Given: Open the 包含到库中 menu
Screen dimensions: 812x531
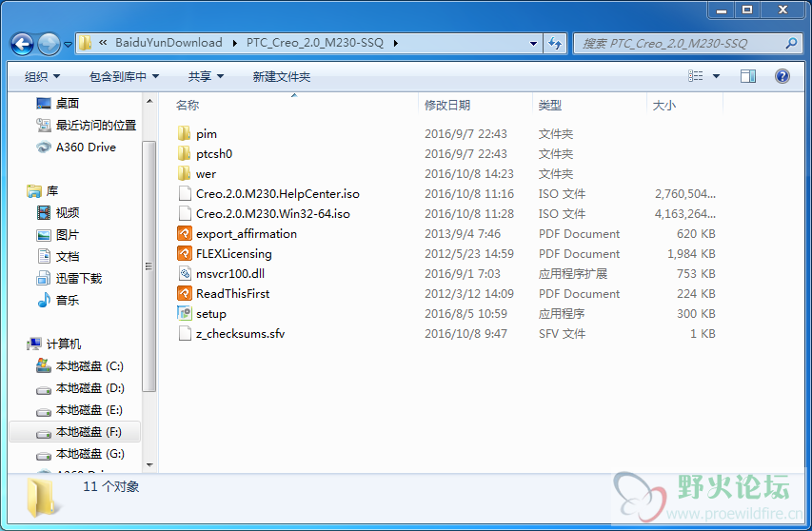Looking at the screenshot, I should (x=124, y=76).
